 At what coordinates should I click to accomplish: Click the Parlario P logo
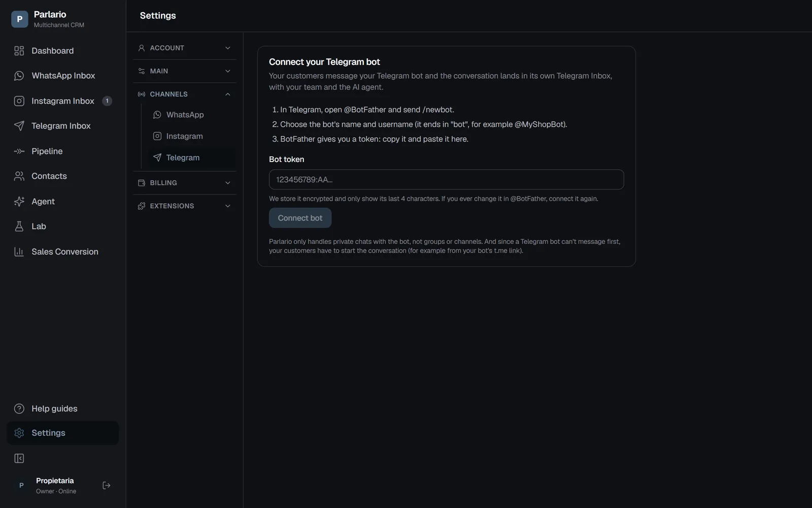pyautogui.click(x=20, y=19)
